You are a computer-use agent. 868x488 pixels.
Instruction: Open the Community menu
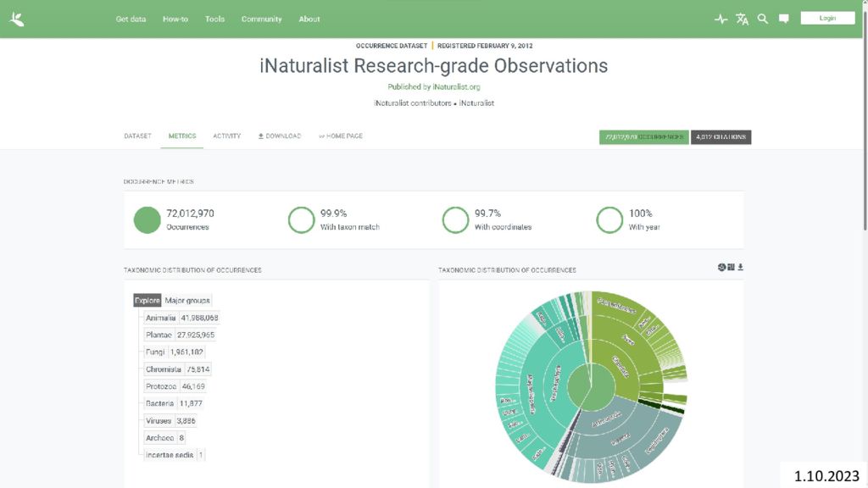click(261, 19)
